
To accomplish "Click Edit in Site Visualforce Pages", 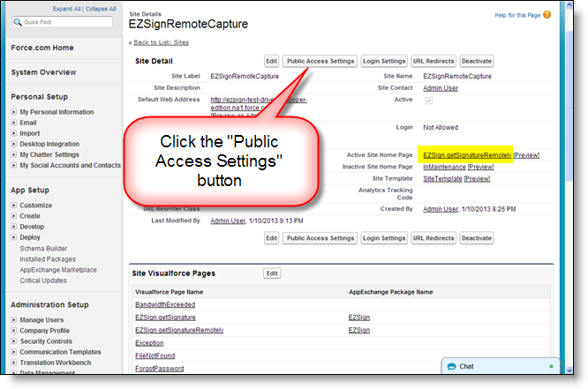I will point(273,273).
